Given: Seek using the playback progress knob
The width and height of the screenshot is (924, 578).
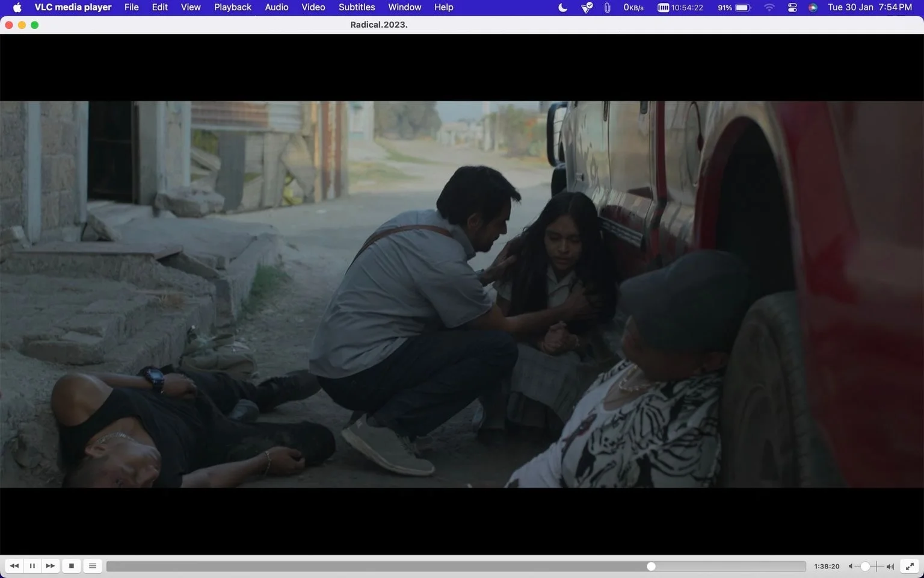Looking at the screenshot, I should tap(651, 567).
